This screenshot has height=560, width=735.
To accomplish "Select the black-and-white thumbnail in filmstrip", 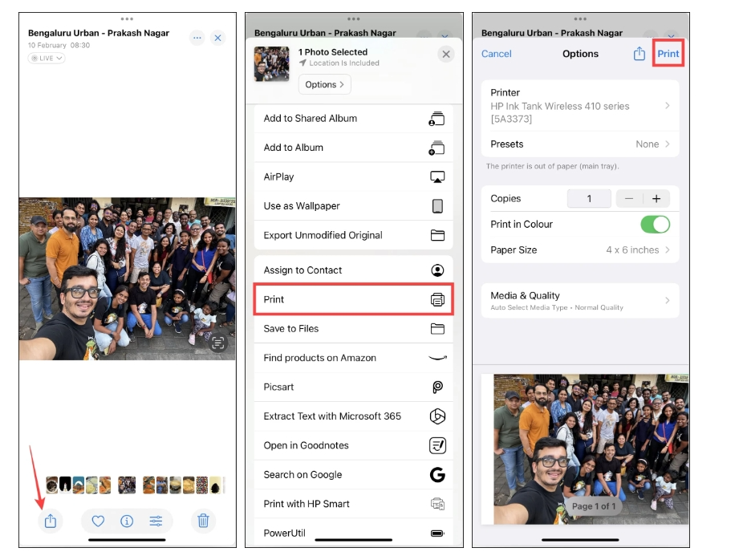I will [65, 485].
